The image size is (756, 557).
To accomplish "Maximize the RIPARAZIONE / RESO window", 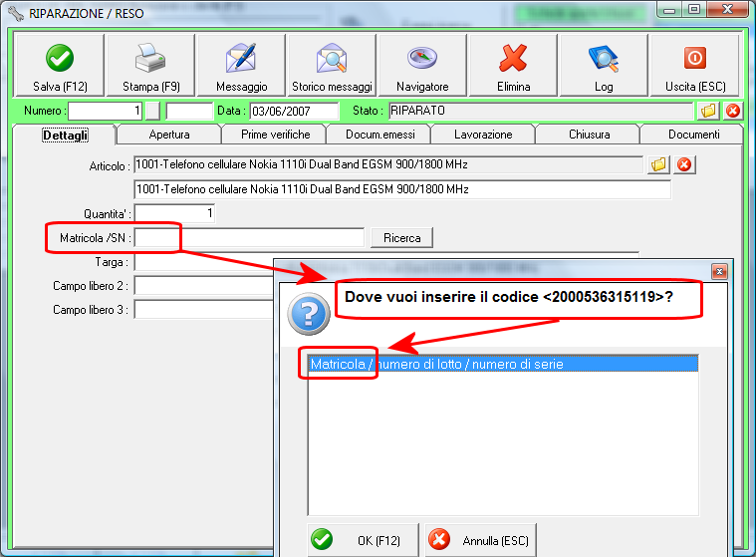I will tap(694, 10).
